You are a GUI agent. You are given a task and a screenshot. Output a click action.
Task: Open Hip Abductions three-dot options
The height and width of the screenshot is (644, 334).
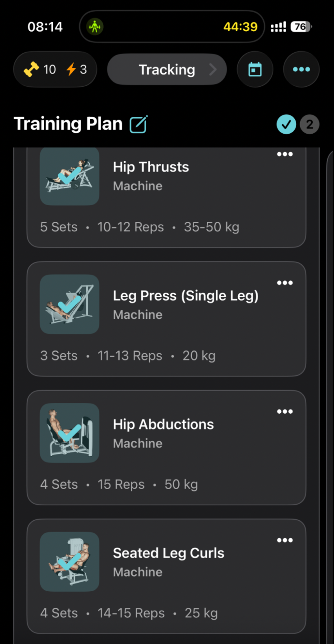pos(285,411)
